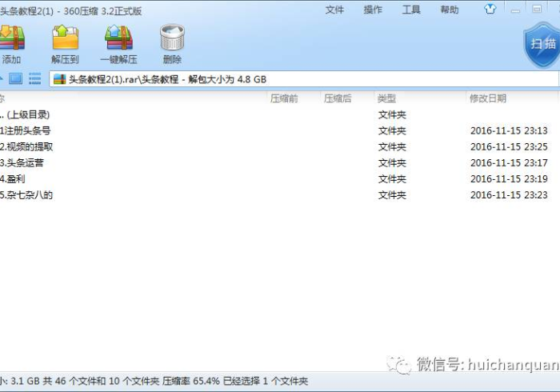Screen dimensions: 560x392
Task: Sort by 类型 column header
Action: click(387, 98)
